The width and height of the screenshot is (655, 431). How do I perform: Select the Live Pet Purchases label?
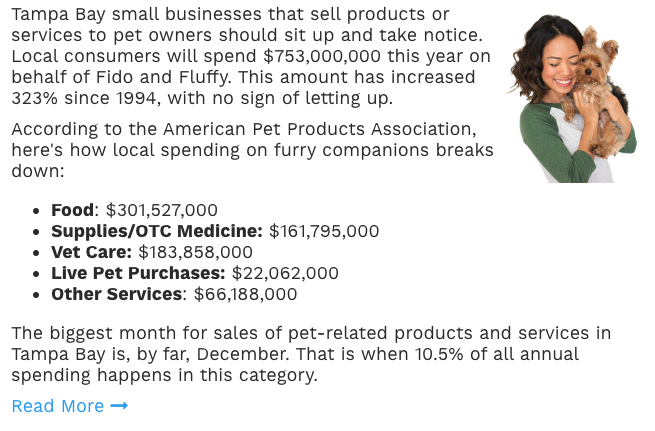click(x=138, y=273)
